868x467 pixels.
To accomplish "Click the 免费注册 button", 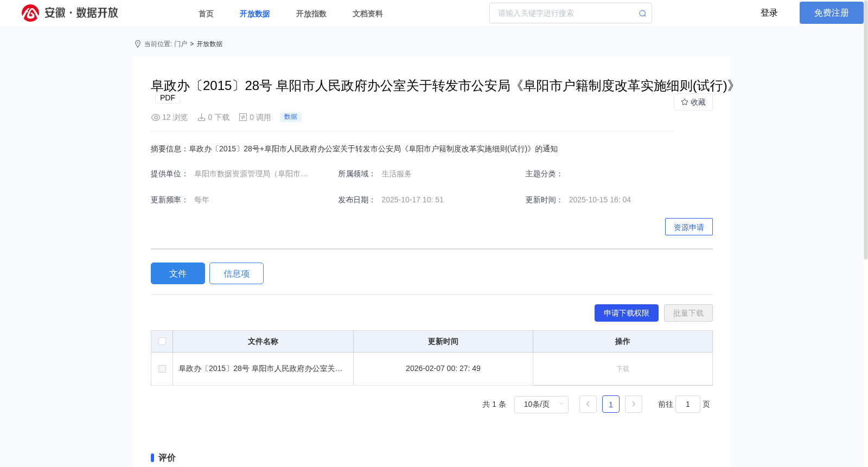I will 832,12.
